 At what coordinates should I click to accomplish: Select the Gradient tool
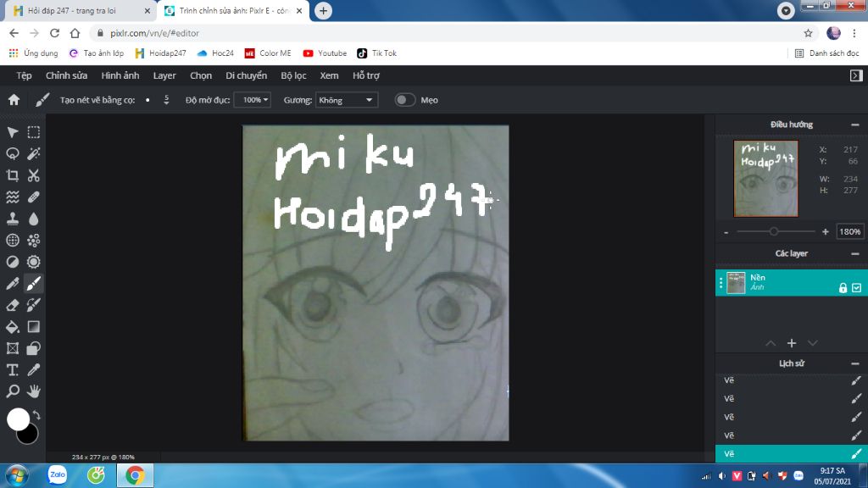(34, 326)
